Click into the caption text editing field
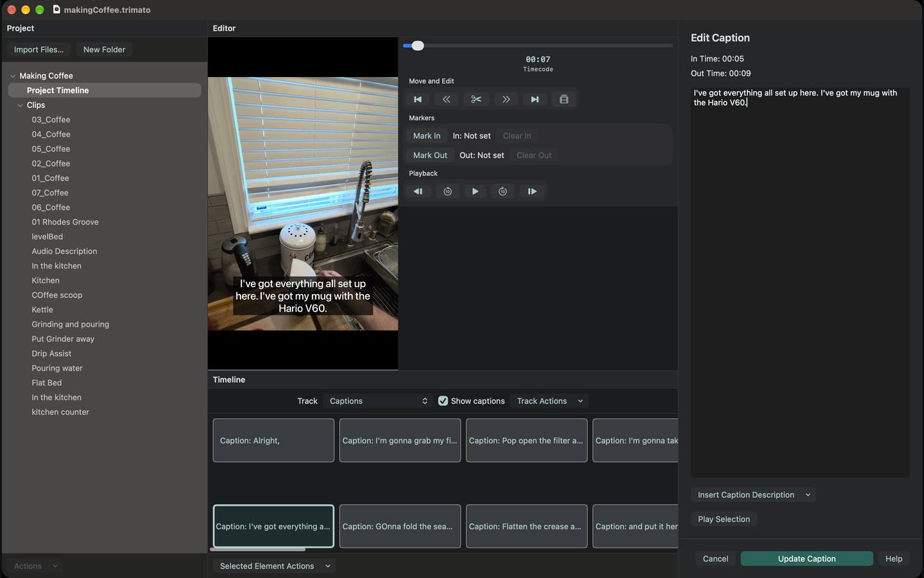The height and width of the screenshot is (578, 924). coord(800,283)
